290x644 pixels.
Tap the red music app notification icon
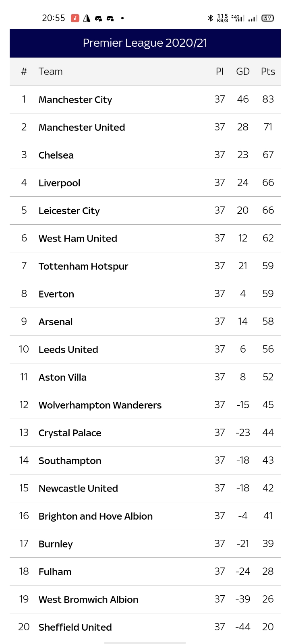tap(75, 18)
